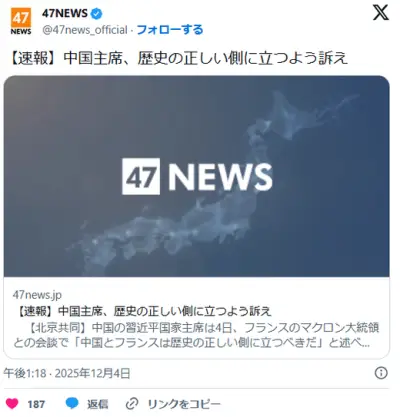Open the 47NEWS card preview image
Screen dimensions: 400x417
tap(197, 176)
